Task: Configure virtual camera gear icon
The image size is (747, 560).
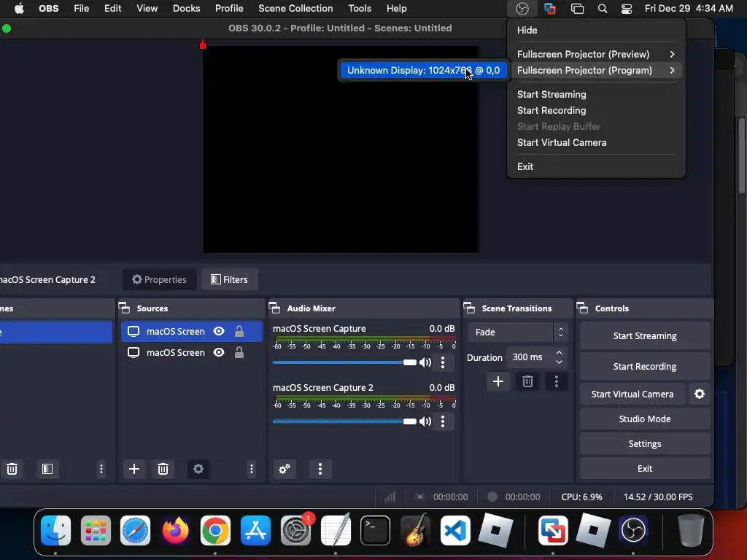Action: (x=700, y=394)
